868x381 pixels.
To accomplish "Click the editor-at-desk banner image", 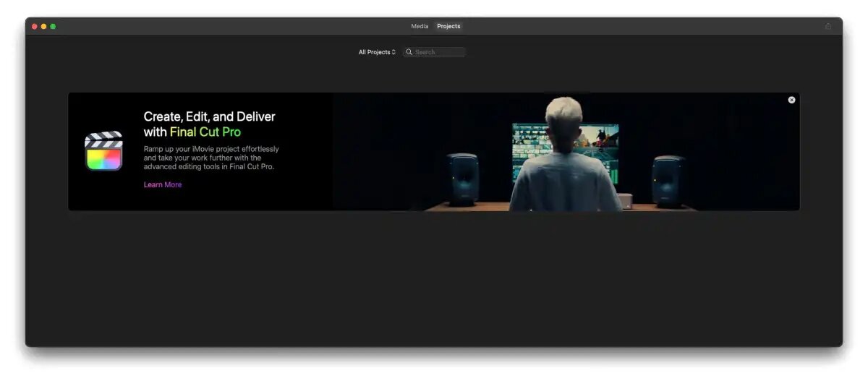I will click(566, 152).
